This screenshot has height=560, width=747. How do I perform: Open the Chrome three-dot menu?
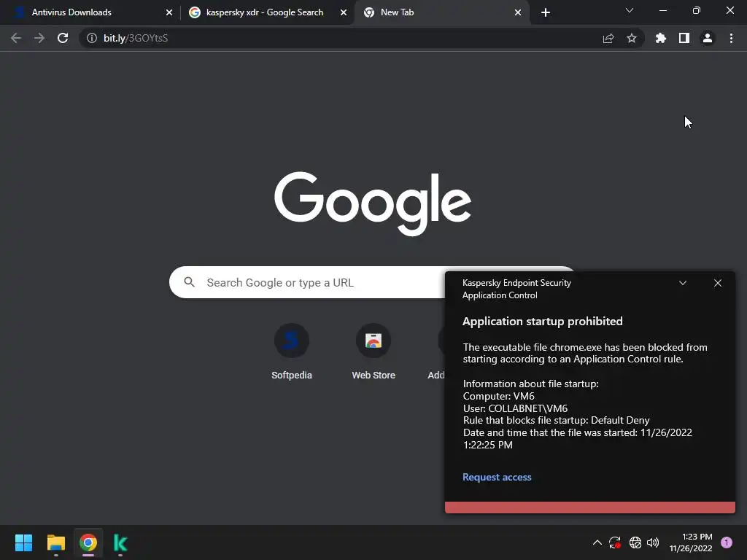(731, 38)
